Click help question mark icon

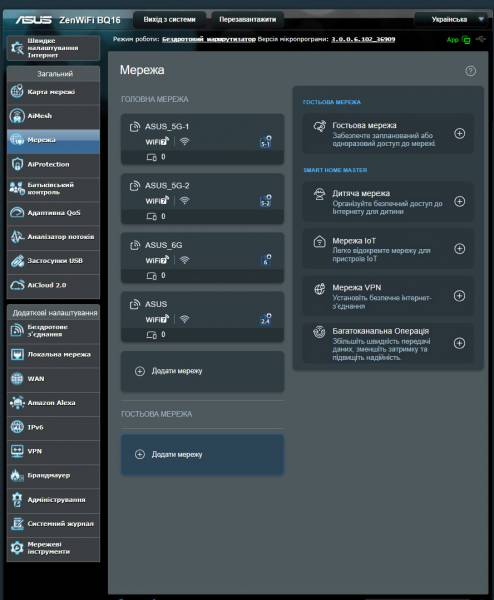(x=470, y=71)
